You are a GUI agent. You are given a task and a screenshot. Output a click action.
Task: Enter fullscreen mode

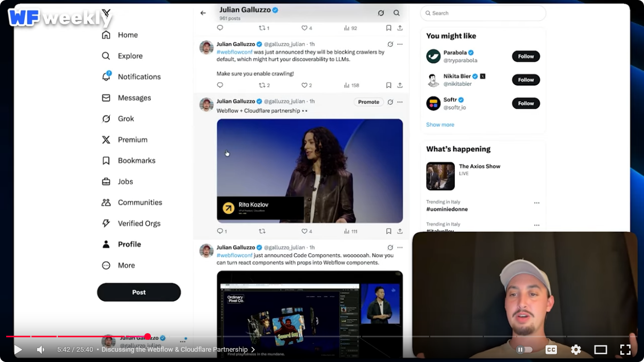(625, 350)
